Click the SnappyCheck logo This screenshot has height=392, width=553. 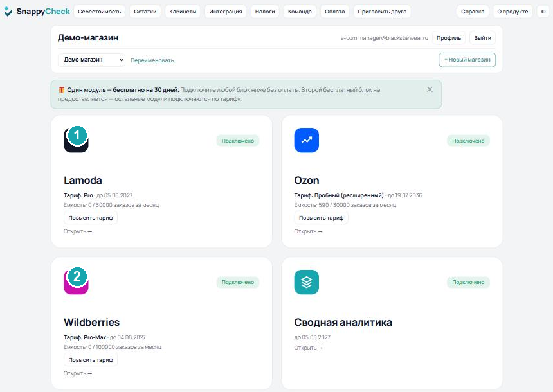(37, 12)
